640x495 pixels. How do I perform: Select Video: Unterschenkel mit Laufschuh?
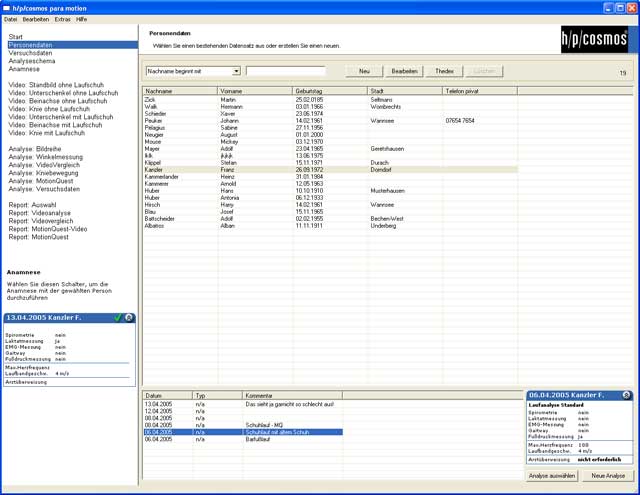[x=61, y=117]
